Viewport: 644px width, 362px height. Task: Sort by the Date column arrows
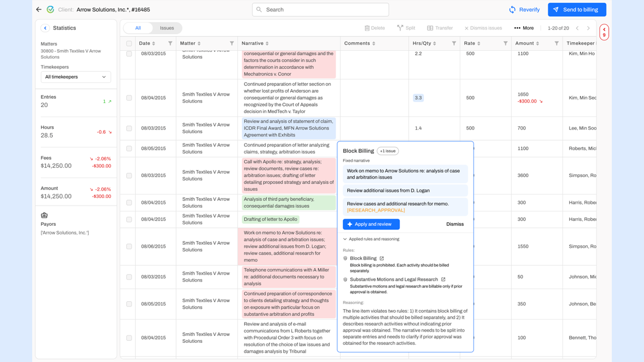[x=154, y=43]
